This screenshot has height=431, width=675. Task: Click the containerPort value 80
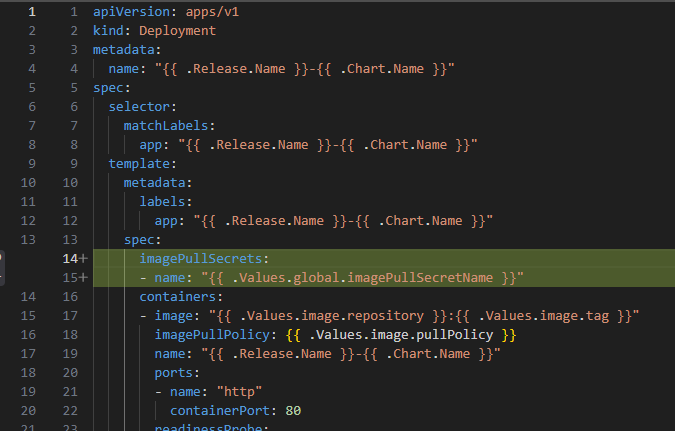(x=293, y=410)
